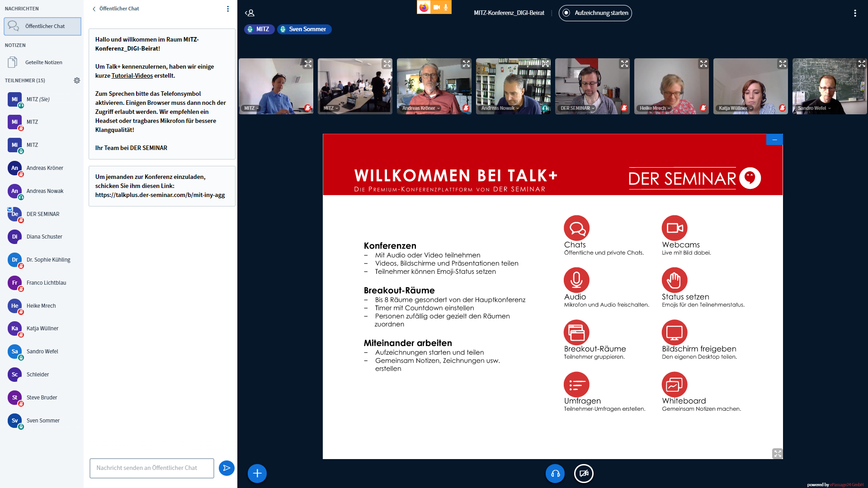868x488 pixels.
Task: Open DER SEMINAR webcam name dropdown
Action: coord(578,108)
